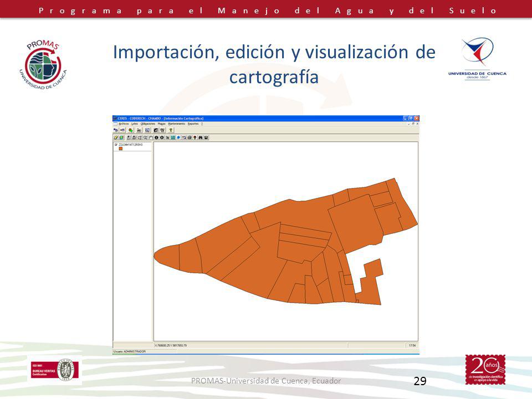Click the yellow question mark help icon
The width and height of the screenshot is (532, 399).
pyautogui.click(x=171, y=130)
